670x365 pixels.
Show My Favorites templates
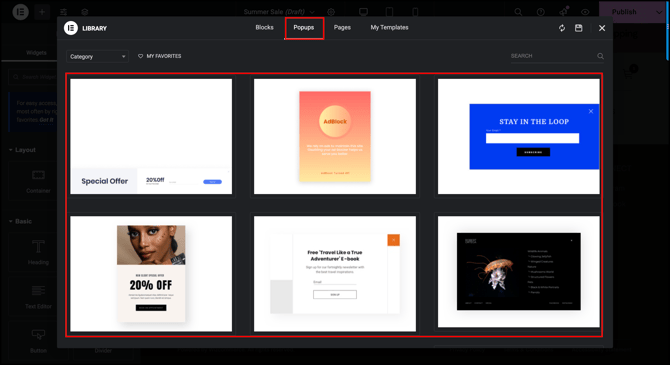click(159, 56)
